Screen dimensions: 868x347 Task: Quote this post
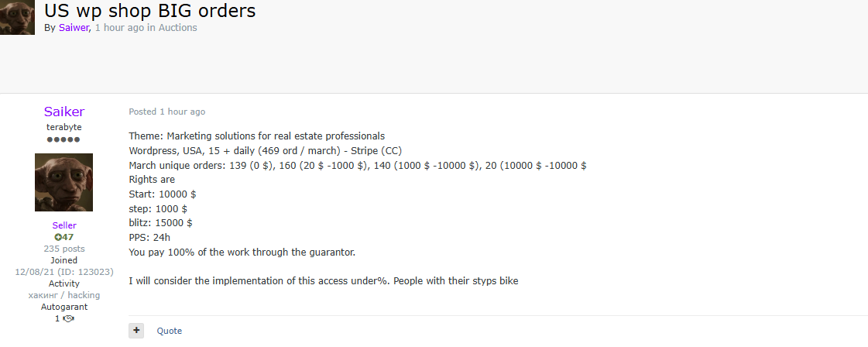click(x=170, y=331)
